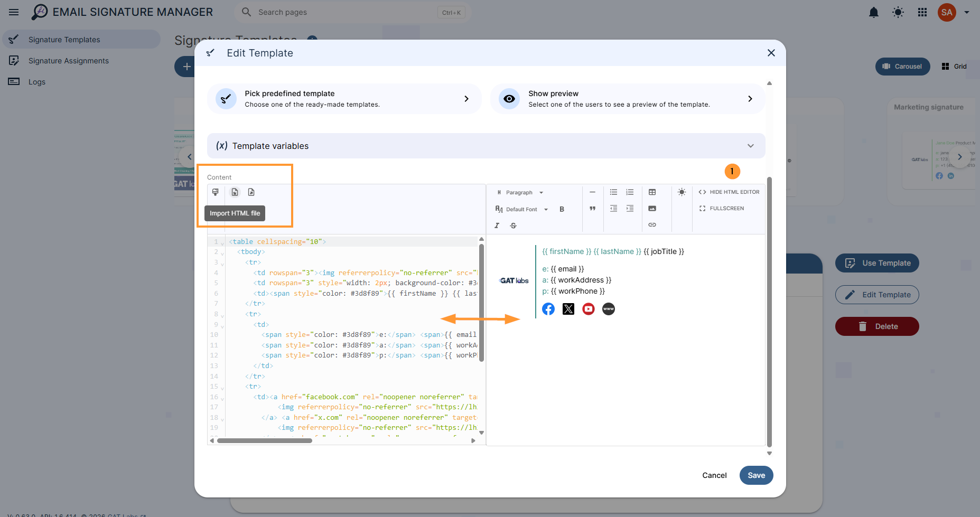Expand the Template variables section
980x517 pixels.
486,146
